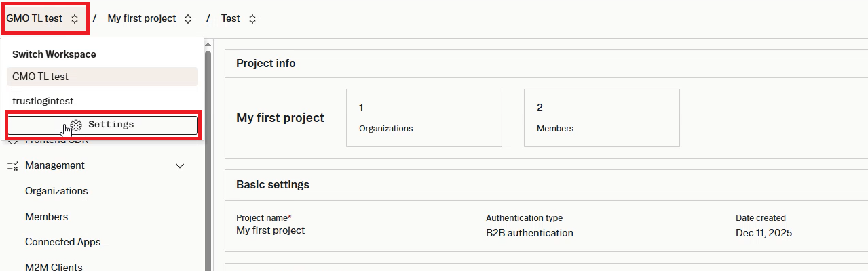
Task: Click the Members count card
Action: pyautogui.click(x=602, y=118)
